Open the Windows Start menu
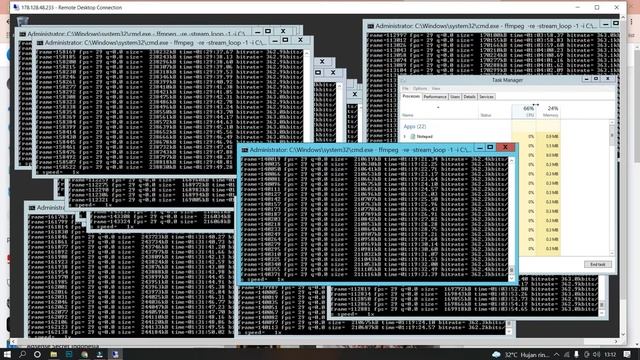640x360 pixels. (7, 354)
